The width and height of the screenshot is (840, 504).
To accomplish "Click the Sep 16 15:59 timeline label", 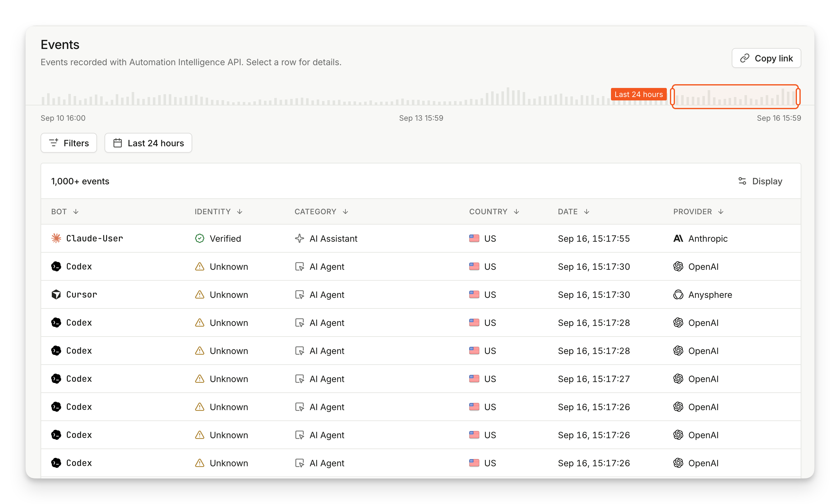I will click(x=779, y=118).
